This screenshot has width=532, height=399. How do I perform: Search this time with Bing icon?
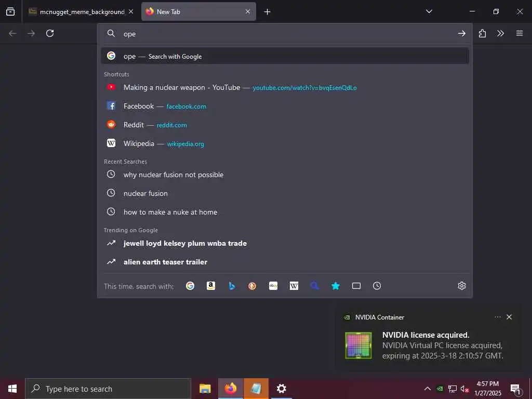click(x=232, y=286)
